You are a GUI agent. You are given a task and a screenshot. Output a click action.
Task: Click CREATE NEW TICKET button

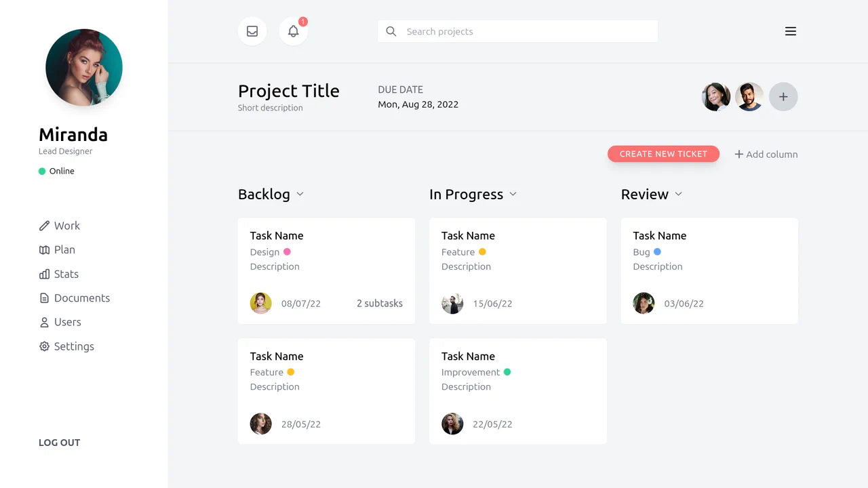(663, 154)
